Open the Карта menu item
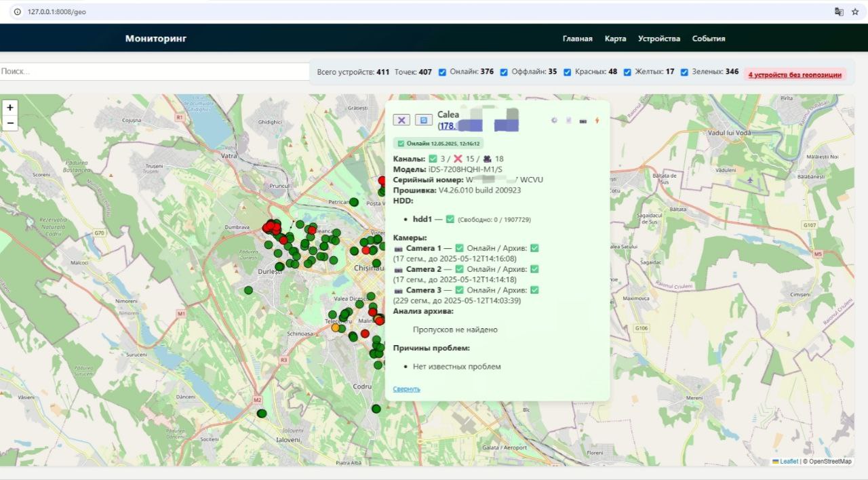 tap(615, 39)
